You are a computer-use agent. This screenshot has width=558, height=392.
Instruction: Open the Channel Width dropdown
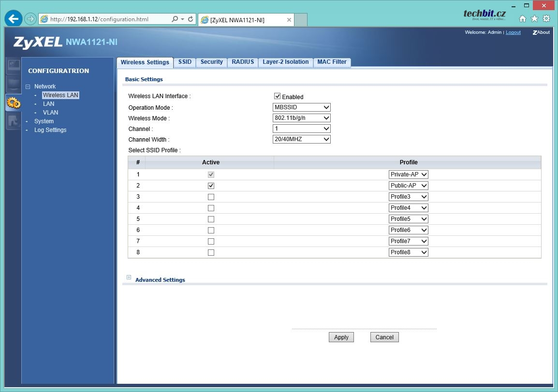[x=302, y=139]
